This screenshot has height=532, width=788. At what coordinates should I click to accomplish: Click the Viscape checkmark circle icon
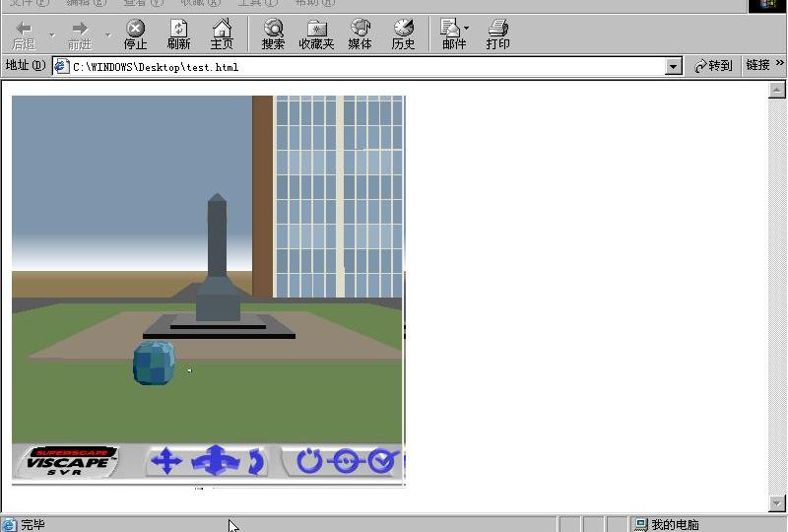click(x=382, y=461)
